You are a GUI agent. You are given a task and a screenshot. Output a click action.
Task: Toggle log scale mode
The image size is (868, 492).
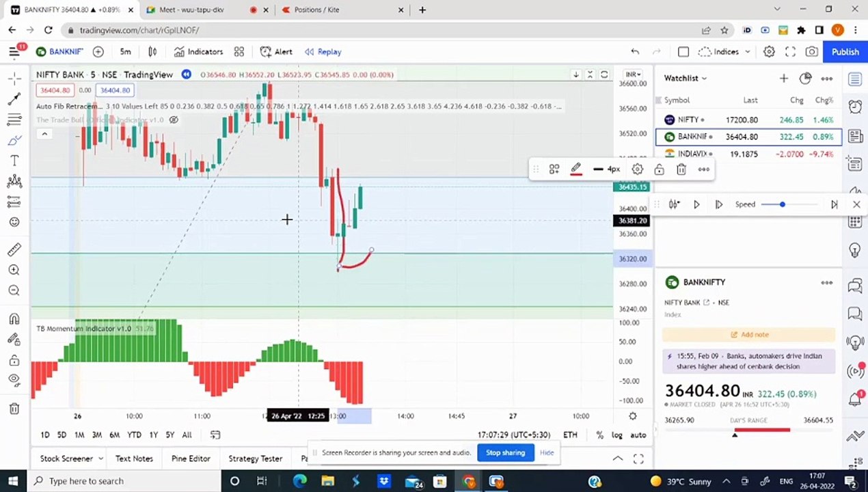click(617, 435)
